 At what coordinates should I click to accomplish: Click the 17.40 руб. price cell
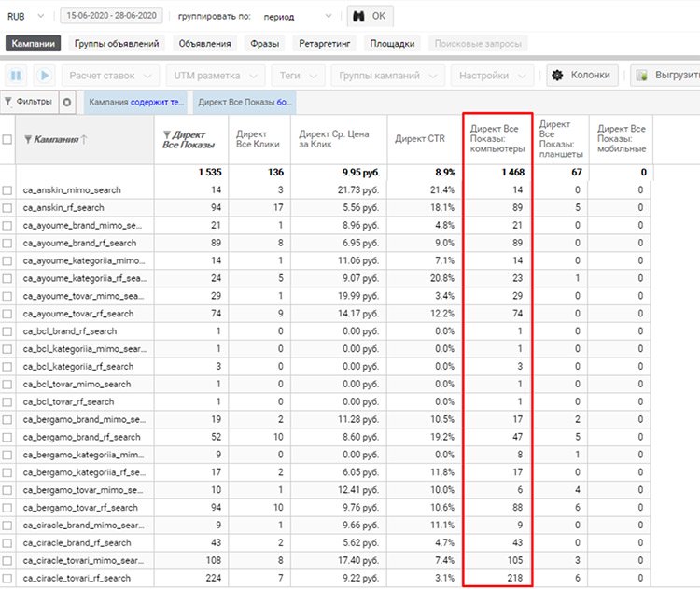[358, 560]
